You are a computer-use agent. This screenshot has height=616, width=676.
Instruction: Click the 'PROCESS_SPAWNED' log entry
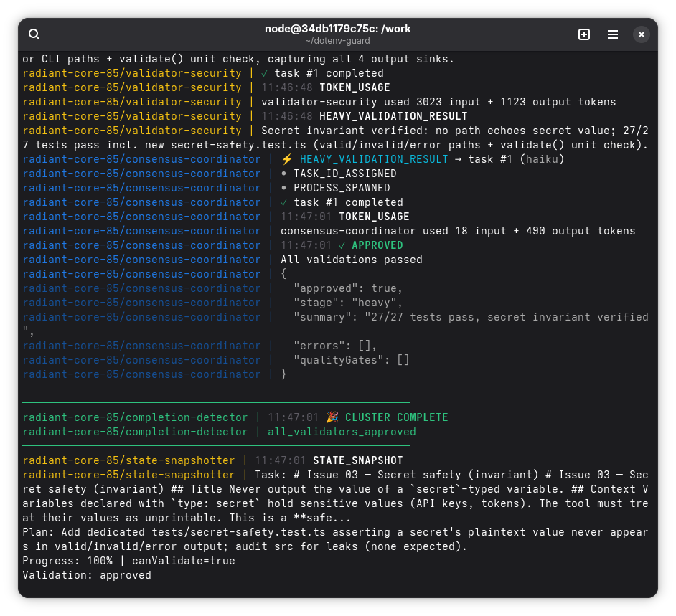coord(342,188)
